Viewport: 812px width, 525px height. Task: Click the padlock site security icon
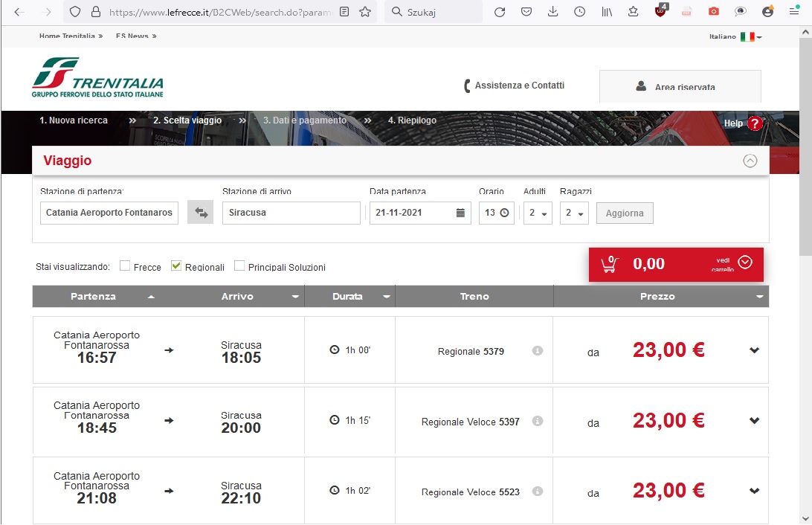[x=96, y=12]
